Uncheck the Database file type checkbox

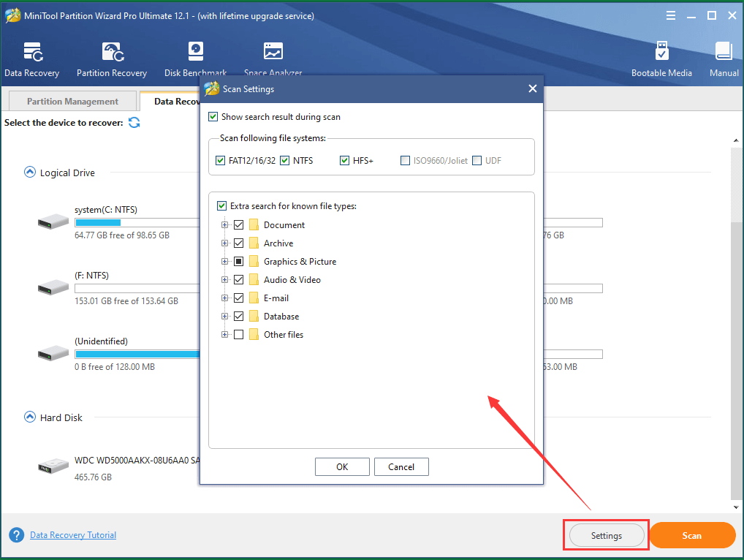(239, 316)
